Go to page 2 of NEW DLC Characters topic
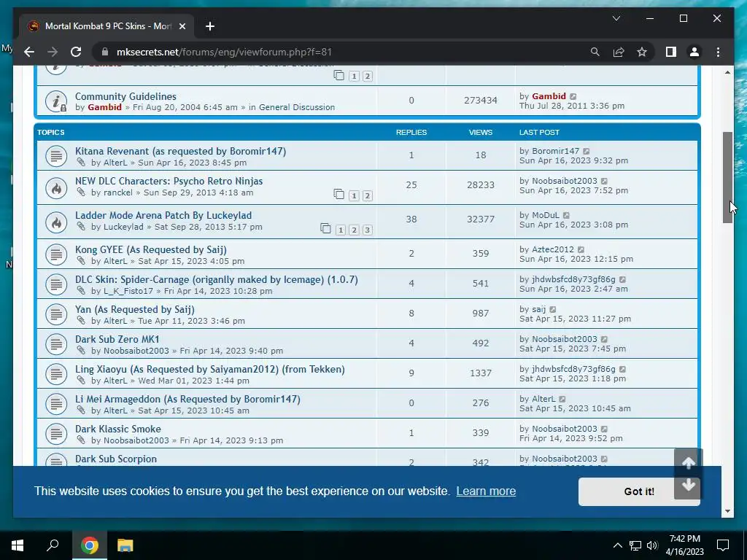This screenshot has height=560, width=747. [368, 195]
